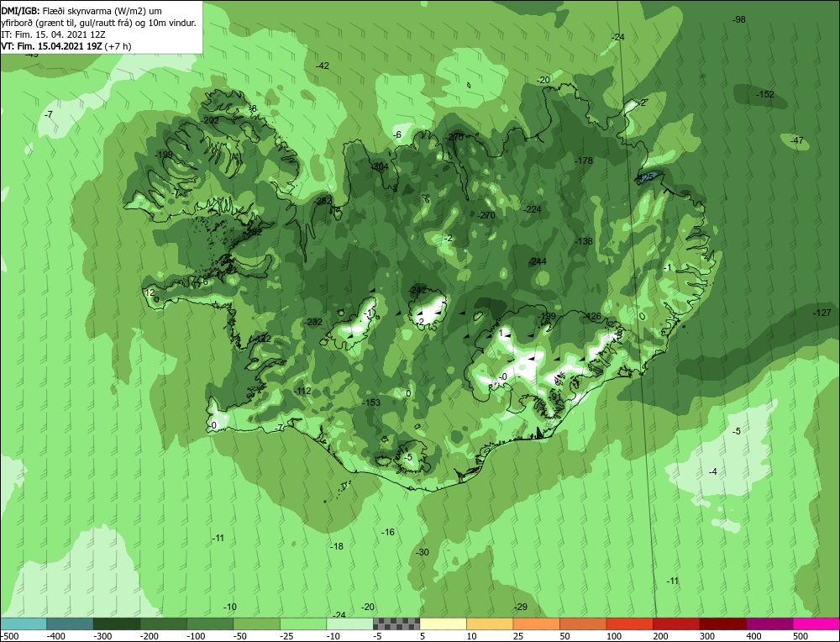Click the red swatch between 200 and 300
The width and height of the screenshot is (840, 642).
click(x=676, y=624)
